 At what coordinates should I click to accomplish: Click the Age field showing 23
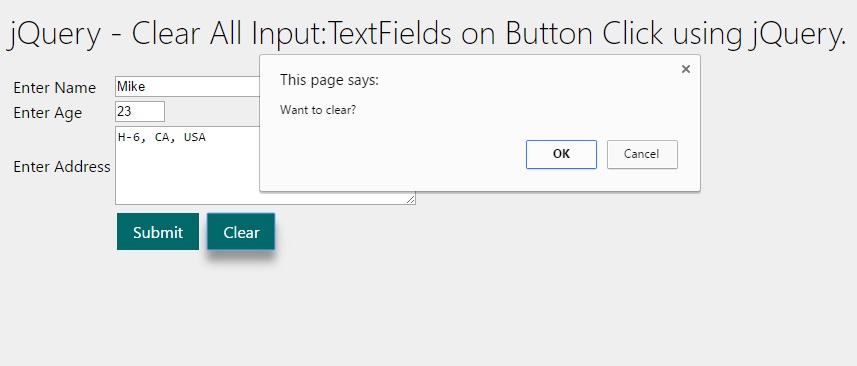coord(140,111)
